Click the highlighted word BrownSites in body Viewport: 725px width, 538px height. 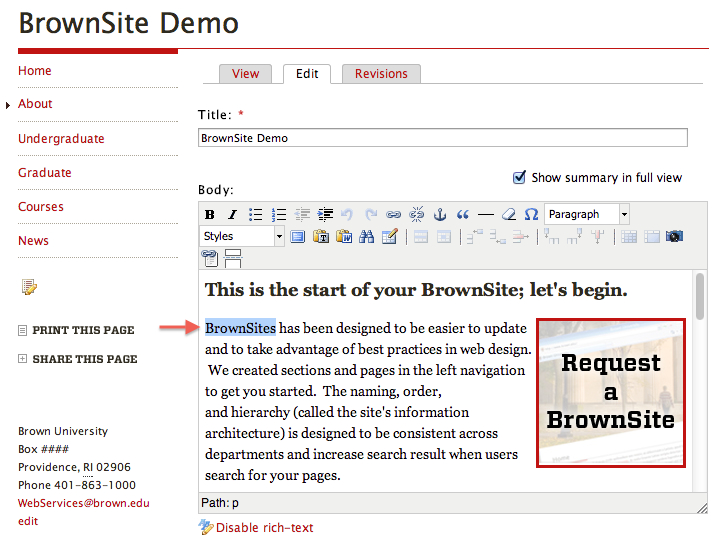240,328
